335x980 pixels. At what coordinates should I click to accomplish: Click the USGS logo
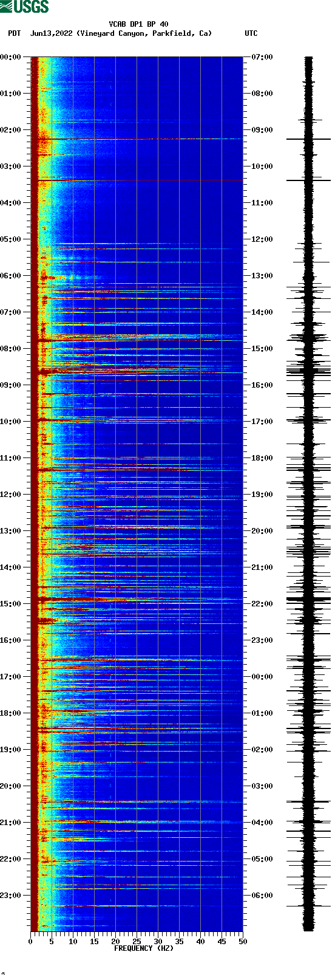click(24, 7)
